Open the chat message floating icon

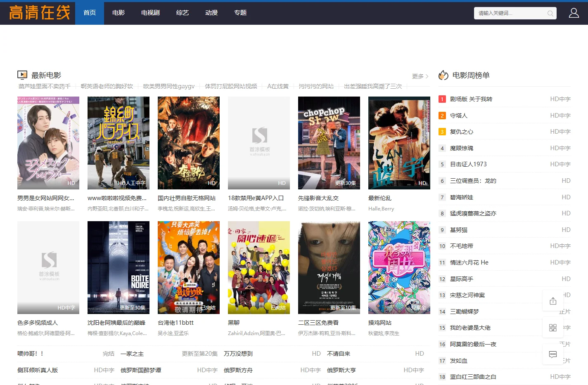click(553, 354)
